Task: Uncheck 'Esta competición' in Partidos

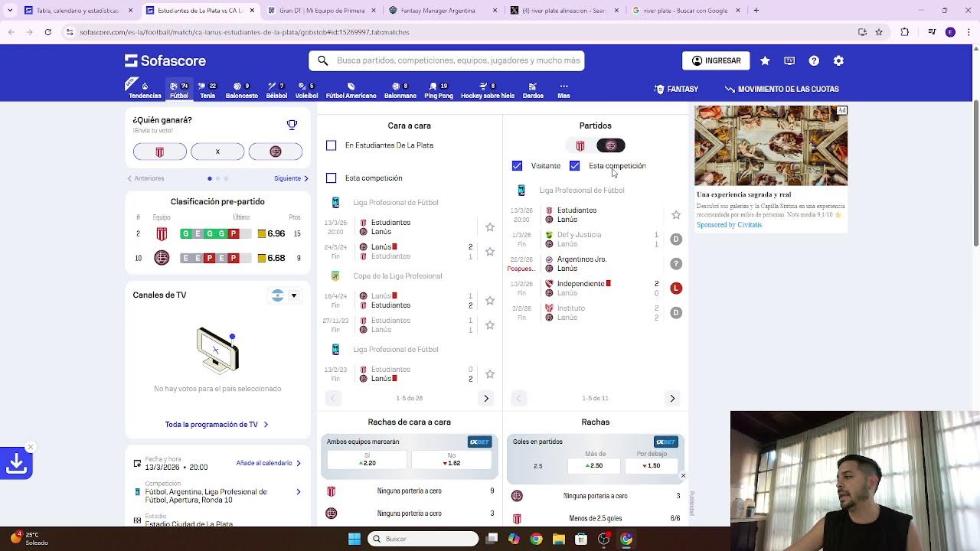Action: point(574,166)
